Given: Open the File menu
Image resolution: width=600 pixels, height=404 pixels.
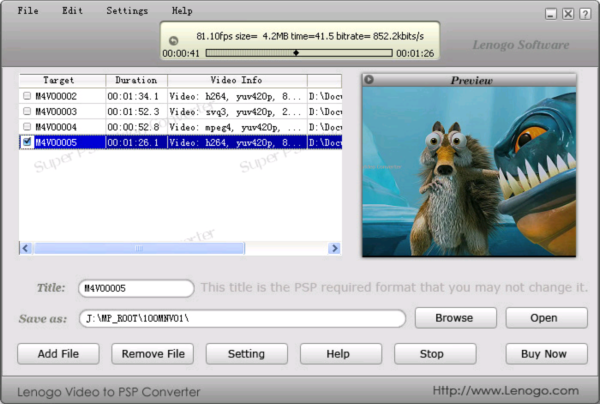Looking at the screenshot, I should click(x=28, y=11).
